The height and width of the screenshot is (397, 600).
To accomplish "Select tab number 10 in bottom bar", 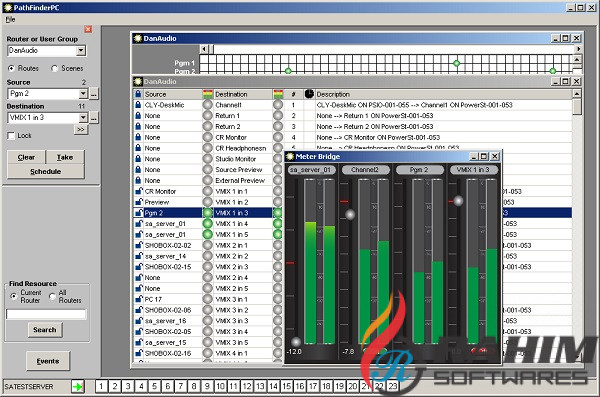I will 220,386.
